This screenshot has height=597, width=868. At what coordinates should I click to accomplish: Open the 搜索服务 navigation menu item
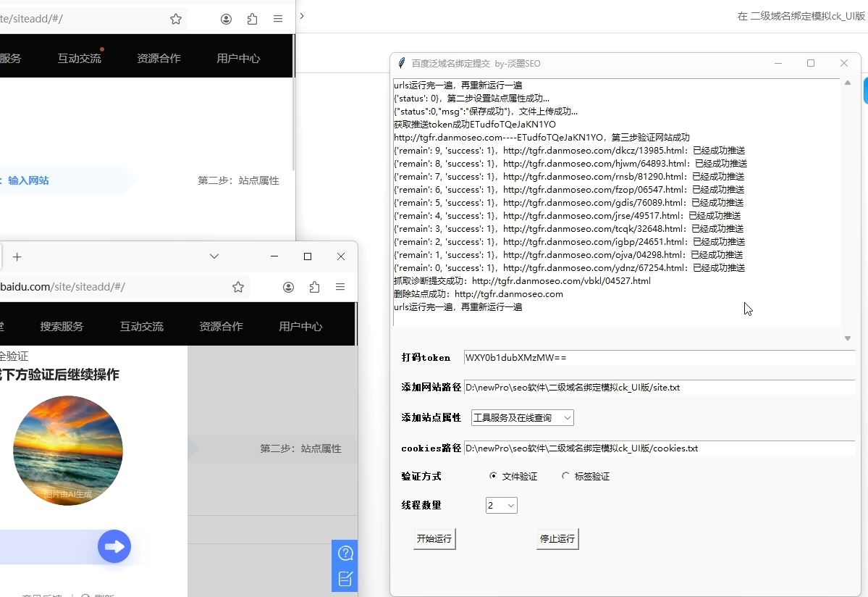pos(62,327)
